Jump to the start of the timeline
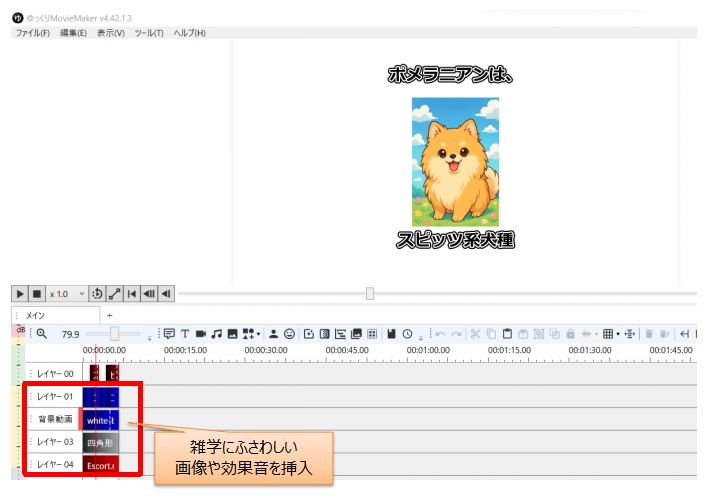This screenshot has height=496, width=711. point(132,294)
